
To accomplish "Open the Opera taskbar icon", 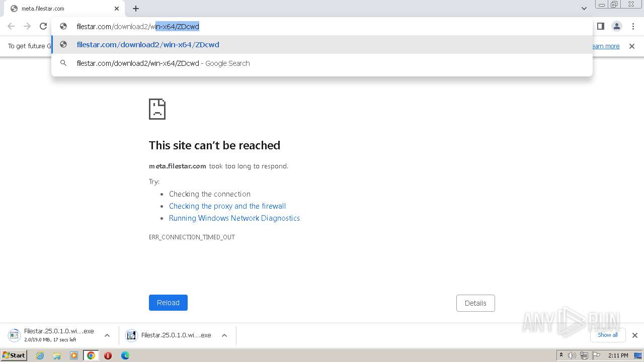I will click(108, 355).
